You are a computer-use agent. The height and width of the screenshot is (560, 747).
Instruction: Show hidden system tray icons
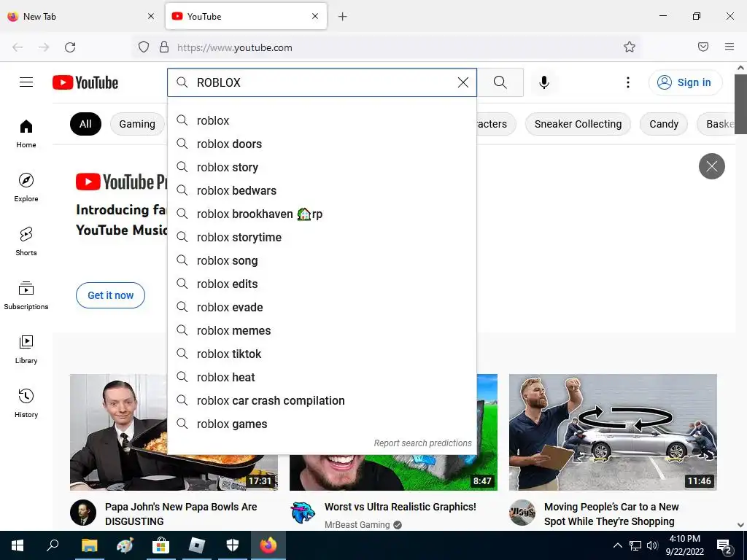[x=617, y=545]
